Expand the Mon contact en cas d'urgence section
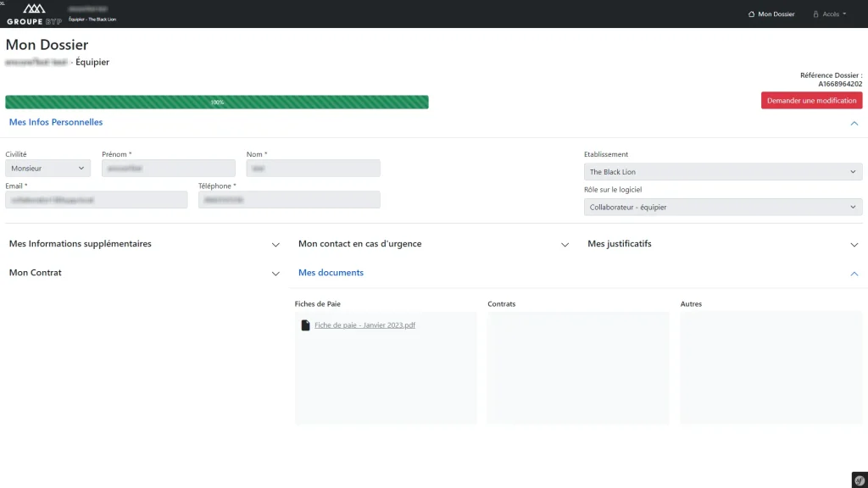Image resolution: width=868 pixels, height=488 pixels. [565, 244]
